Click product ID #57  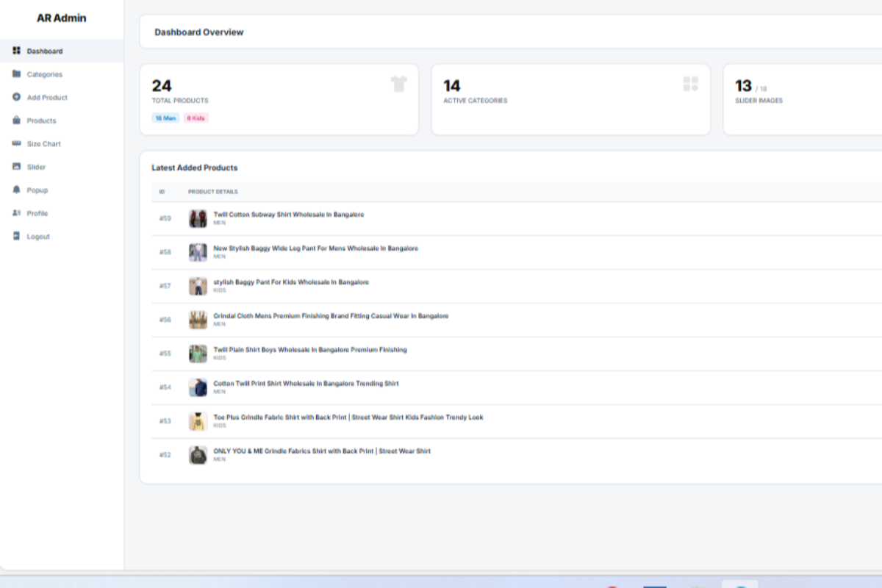tap(165, 286)
